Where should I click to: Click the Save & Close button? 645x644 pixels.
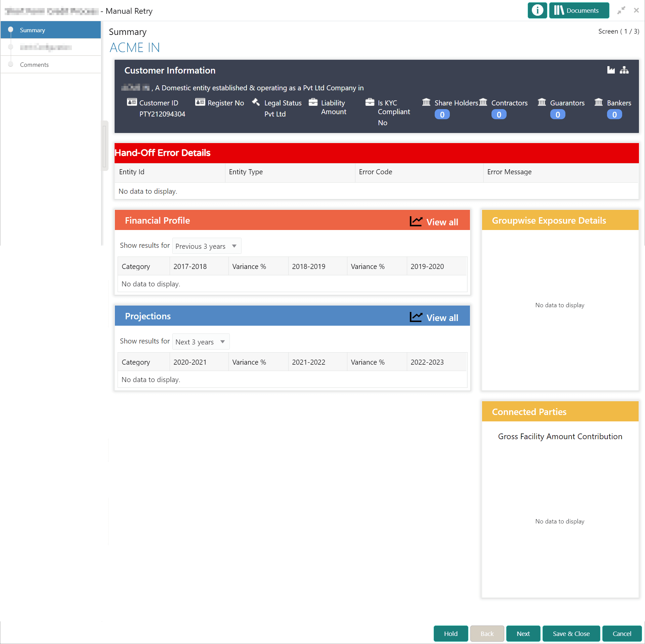pos(571,633)
